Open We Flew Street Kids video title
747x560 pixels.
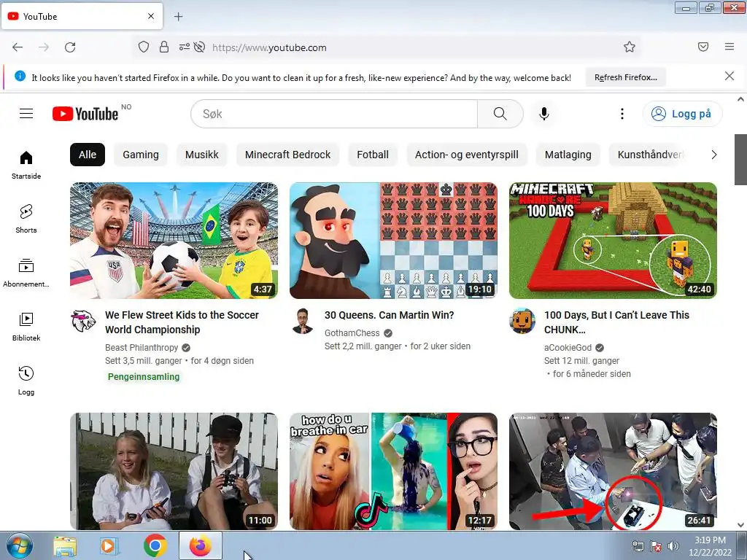coord(182,322)
